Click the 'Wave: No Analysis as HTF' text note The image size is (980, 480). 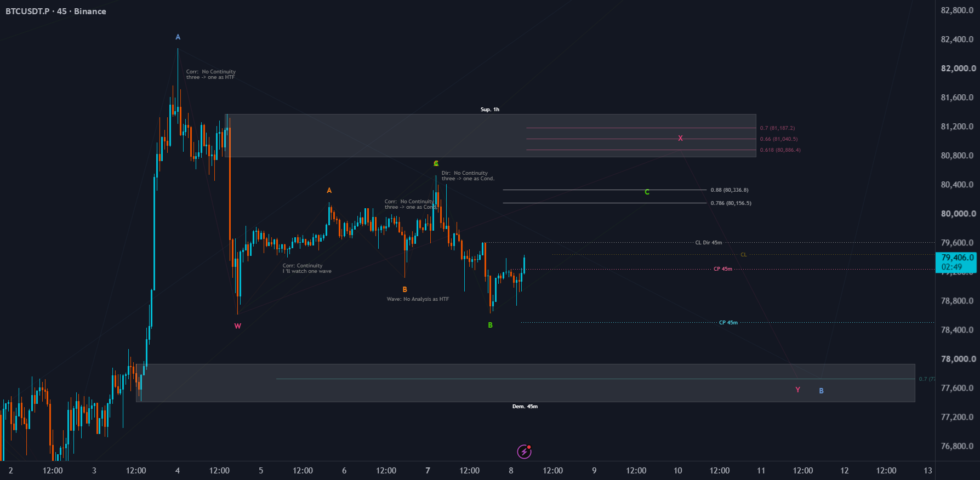pos(418,299)
